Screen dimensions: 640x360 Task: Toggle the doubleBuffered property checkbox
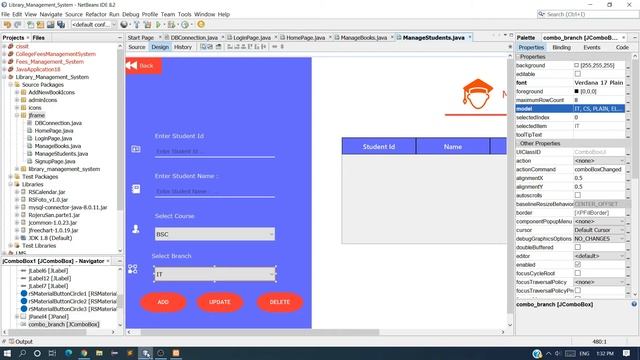[x=578, y=247]
